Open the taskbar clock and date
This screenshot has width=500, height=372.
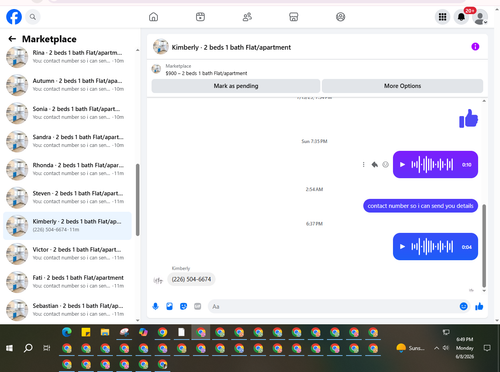click(465, 348)
